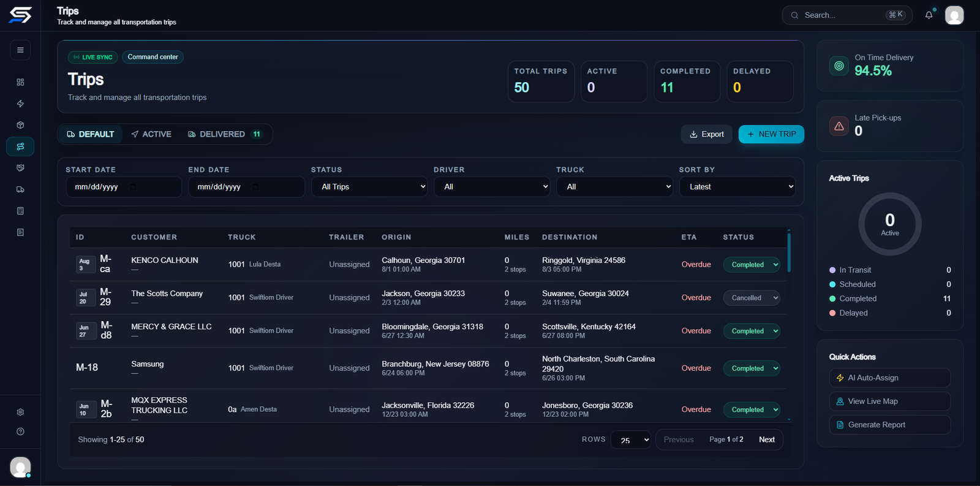Open the hamburger menu in the sidebar

coord(20,50)
